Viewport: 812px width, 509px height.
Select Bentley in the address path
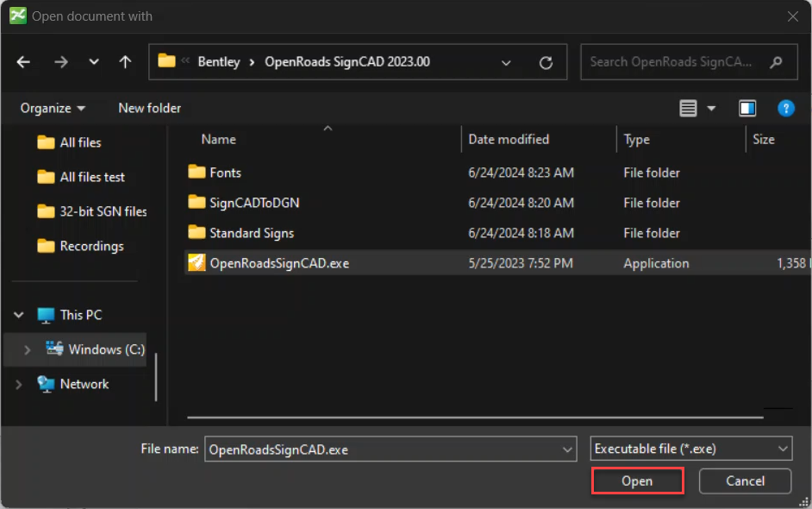point(219,61)
